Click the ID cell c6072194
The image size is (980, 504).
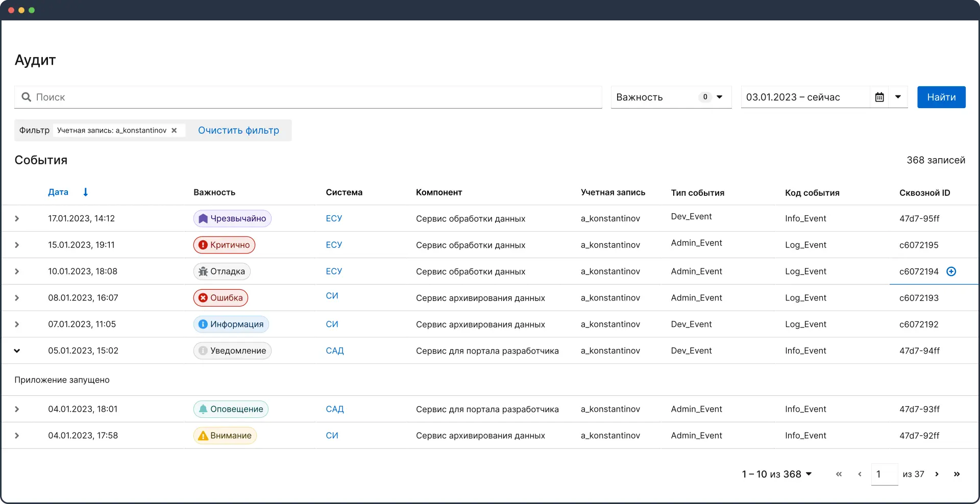[x=919, y=271]
